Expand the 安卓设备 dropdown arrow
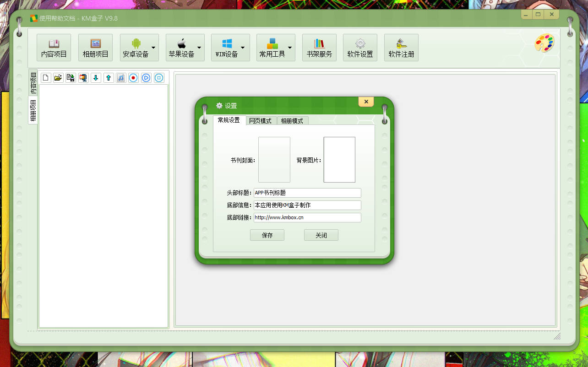This screenshot has width=588, height=367. pos(153,48)
